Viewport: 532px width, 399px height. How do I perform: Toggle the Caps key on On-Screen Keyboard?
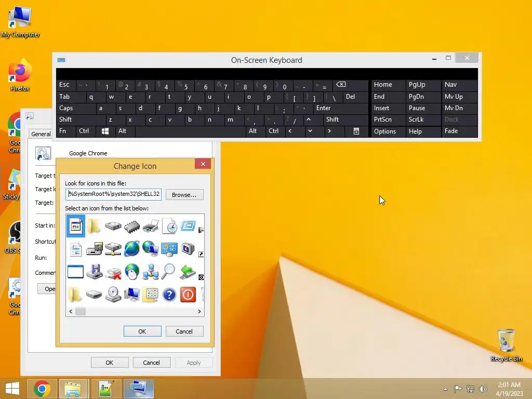76,108
